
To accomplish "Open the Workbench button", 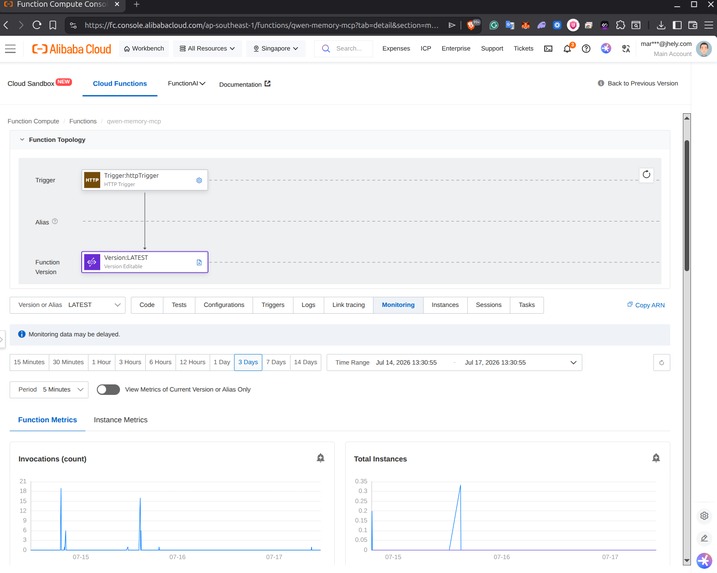I will [144, 48].
